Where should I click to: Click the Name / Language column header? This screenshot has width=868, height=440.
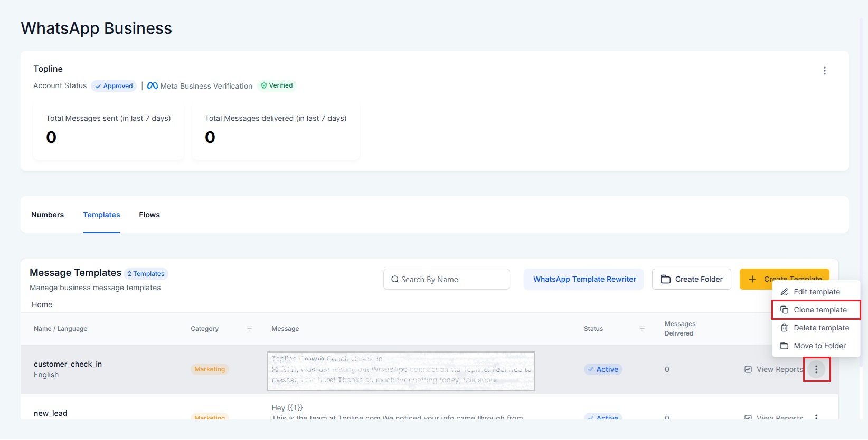point(61,329)
